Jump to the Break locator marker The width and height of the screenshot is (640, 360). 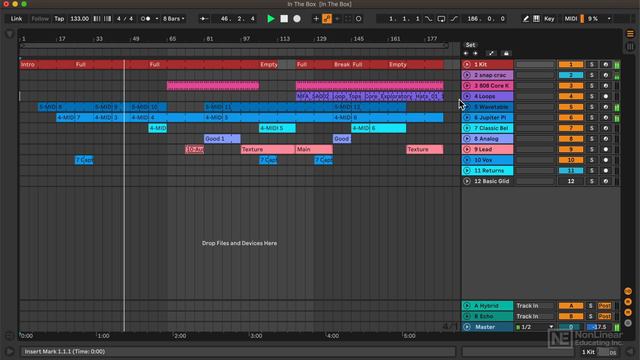[342, 64]
